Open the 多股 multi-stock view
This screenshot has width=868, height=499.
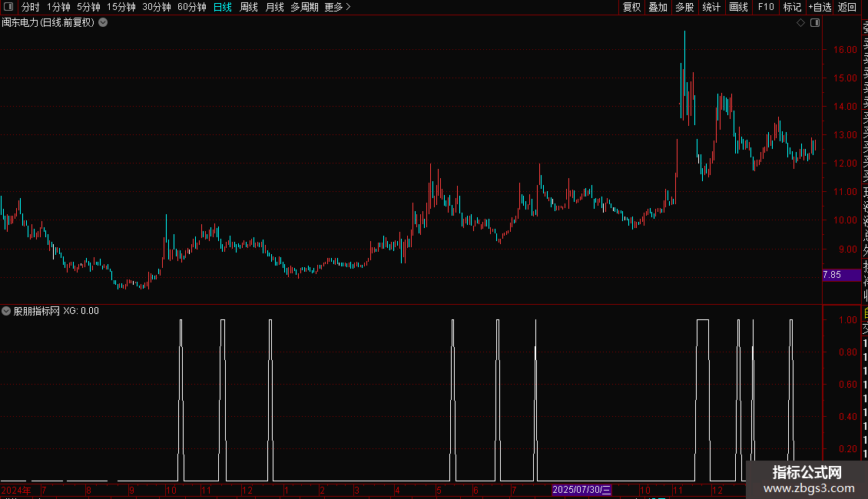pyautogui.click(x=684, y=7)
